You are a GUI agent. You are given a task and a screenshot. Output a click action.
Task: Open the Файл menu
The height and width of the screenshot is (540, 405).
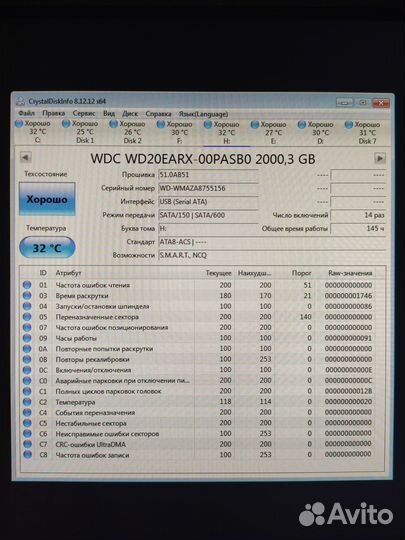27,113
